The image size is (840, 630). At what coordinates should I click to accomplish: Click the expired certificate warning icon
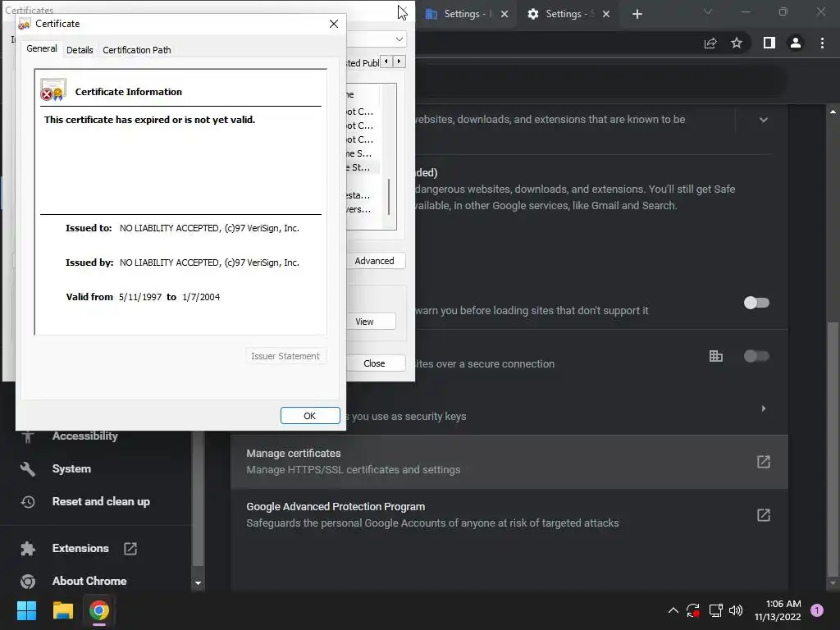53,90
